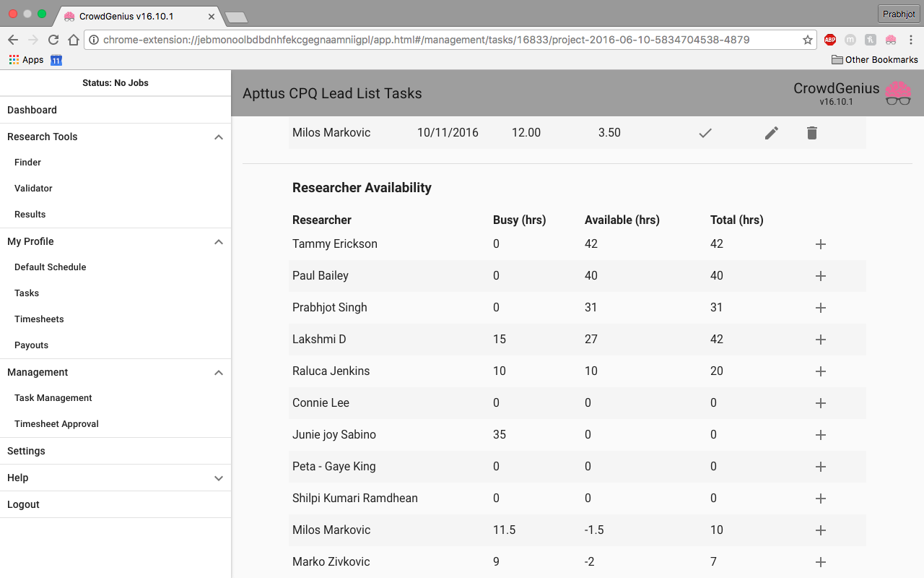Open the Validator research tool
The image size is (924, 578).
pos(115,189)
